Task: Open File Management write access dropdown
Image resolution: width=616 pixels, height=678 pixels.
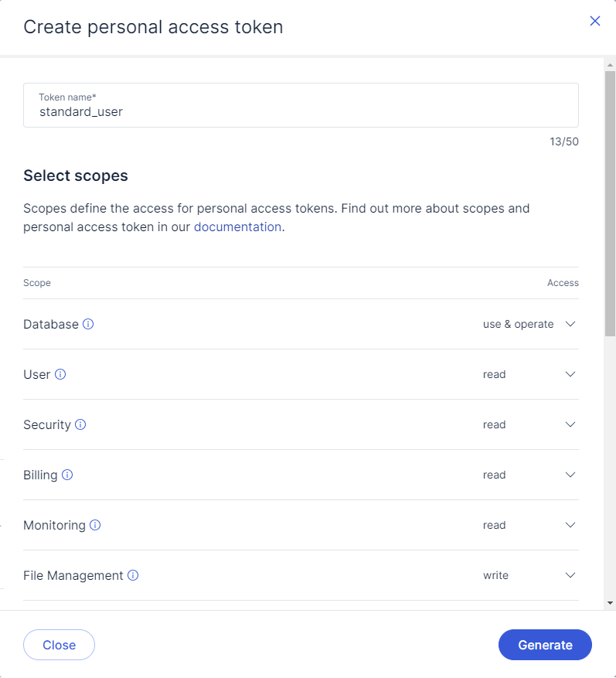Action: click(570, 575)
